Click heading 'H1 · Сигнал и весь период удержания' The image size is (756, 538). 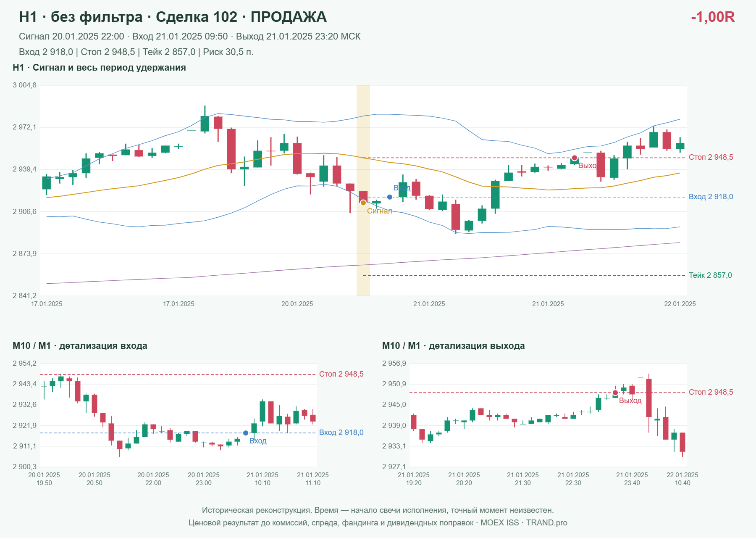(99, 68)
